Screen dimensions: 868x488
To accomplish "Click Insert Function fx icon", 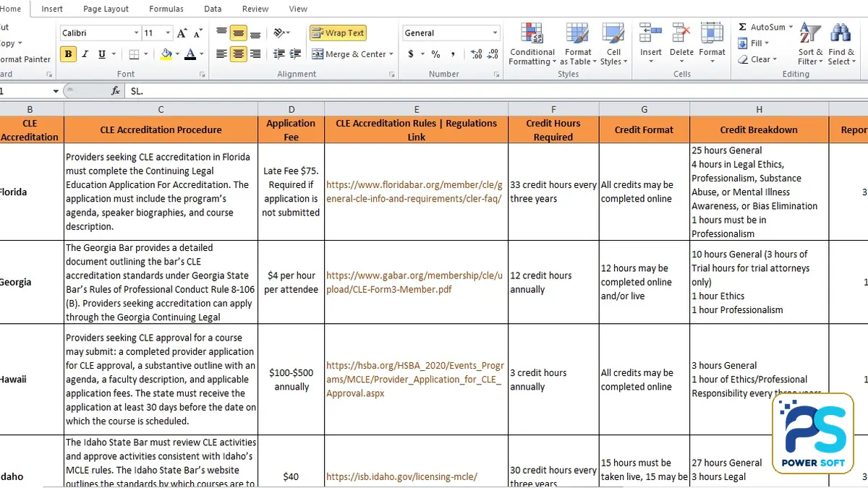I will (x=116, y=91).
